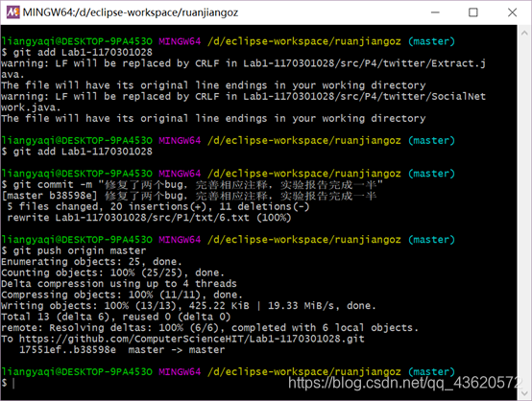Click the MINGW64 Git Bash window icon
This screenshot has width=532, height=401.
pyautogui.click(x=12, y=12)
